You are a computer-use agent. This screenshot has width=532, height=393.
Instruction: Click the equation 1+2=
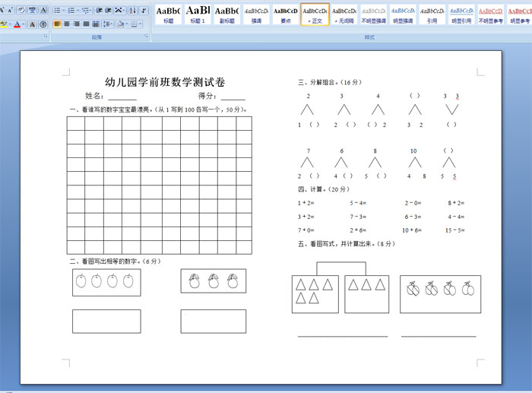pyautogui.click(x=306, y=203)
